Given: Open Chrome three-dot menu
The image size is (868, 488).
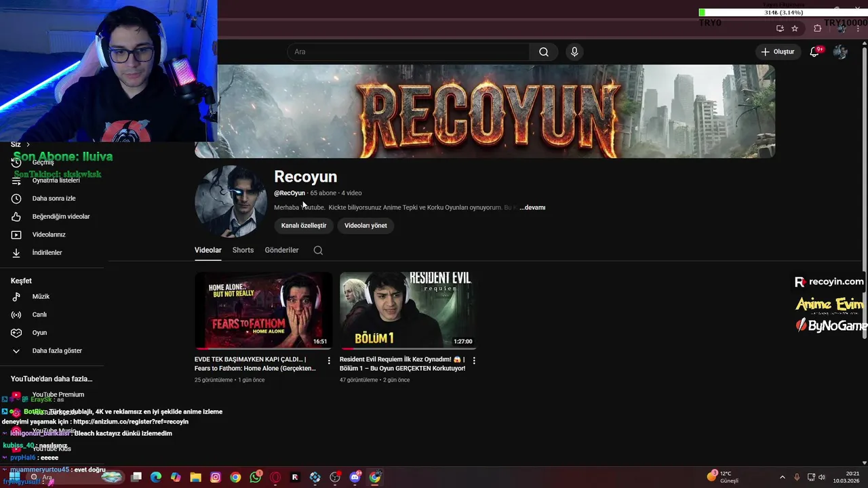Looking at the screenshot, I should 858,28.
